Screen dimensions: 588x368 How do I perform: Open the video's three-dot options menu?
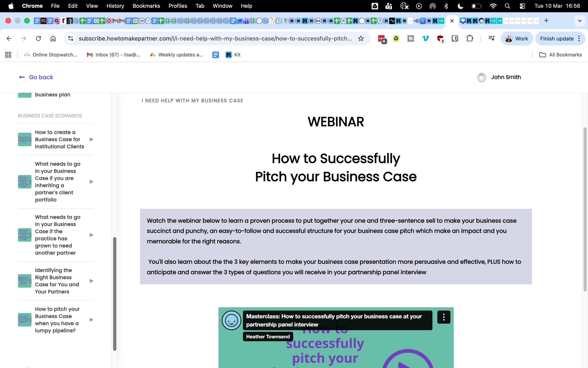pyautogui.click(x=443, y=317)
